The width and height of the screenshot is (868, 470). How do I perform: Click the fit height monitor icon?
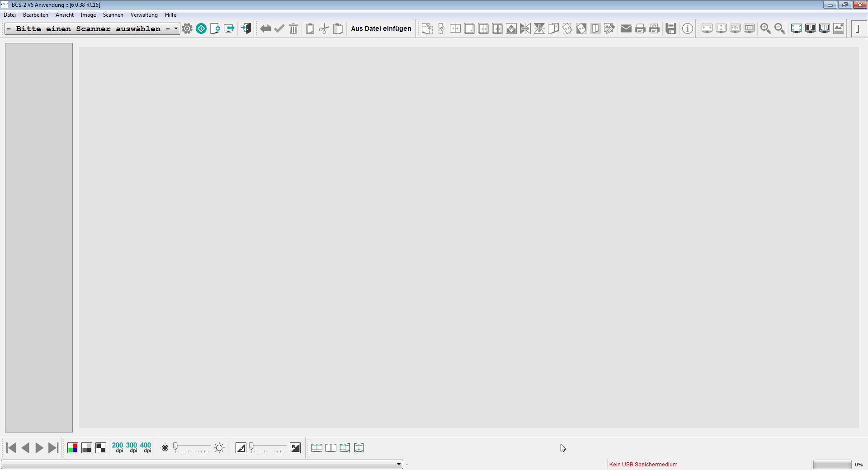click(x=721, y=28)
